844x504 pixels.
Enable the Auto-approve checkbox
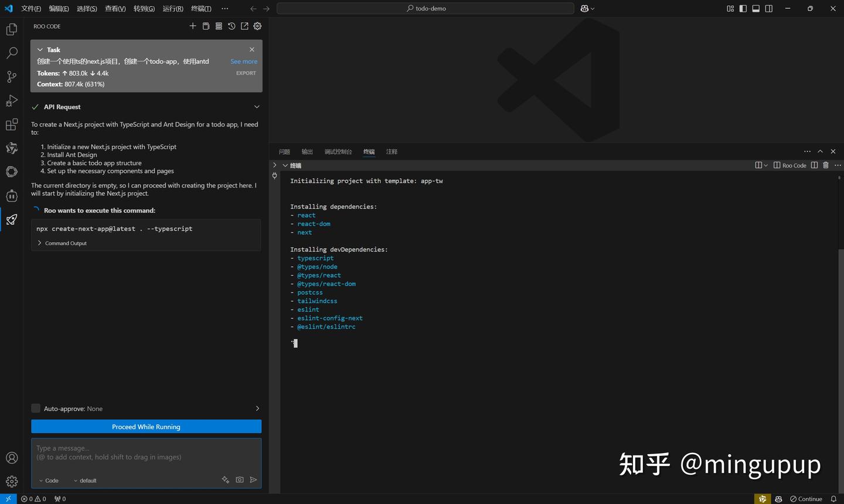(x=36, y=408)
